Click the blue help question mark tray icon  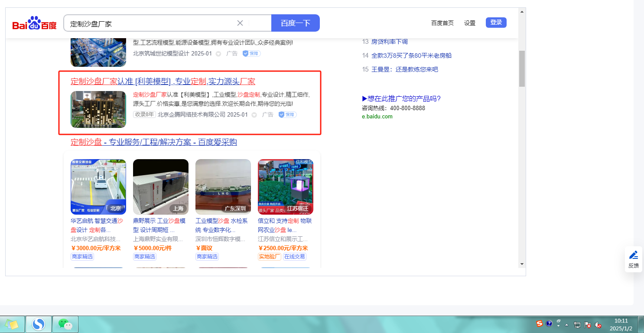click(549, 323)
